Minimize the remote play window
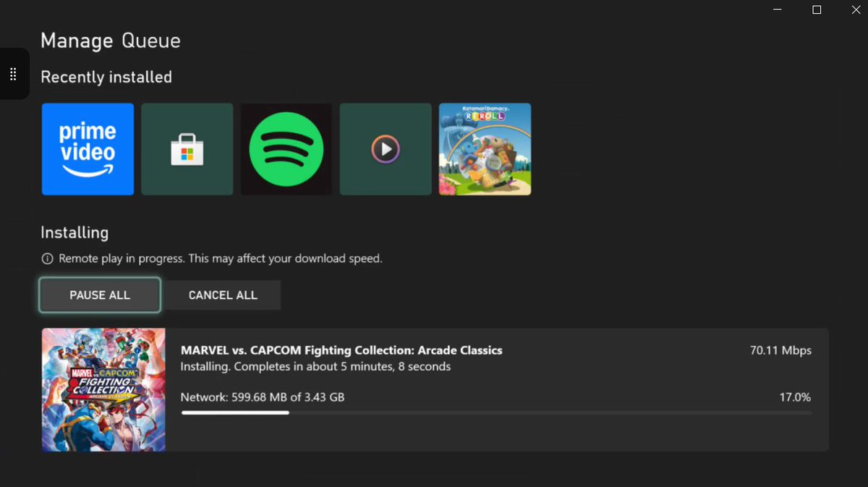Image resolution: width=868 pixels, height=487 pixels. pyautogui.click(x=778, y=9)
